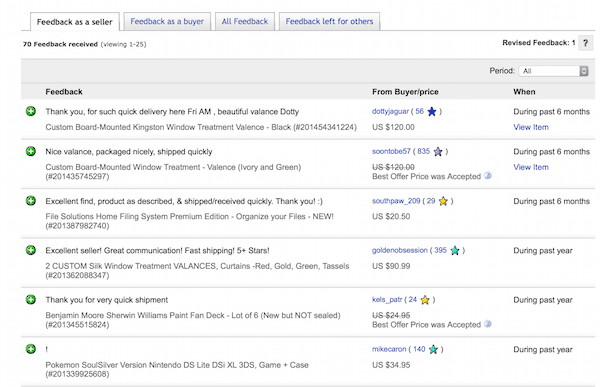Click dottyjaguar's blue feedback star
600x387 pixels.
point(432,111)
